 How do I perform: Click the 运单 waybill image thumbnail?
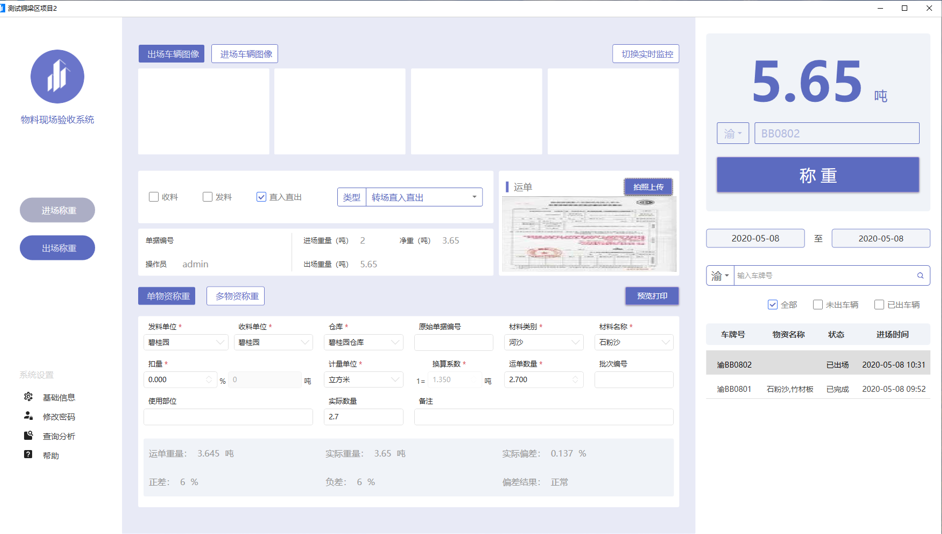coord(589,234)
